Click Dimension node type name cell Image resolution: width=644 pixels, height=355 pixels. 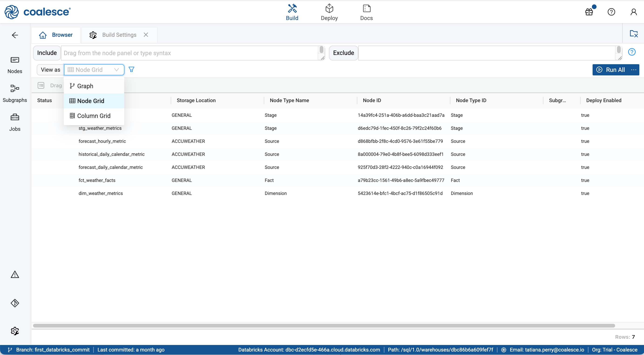(275, 193)
